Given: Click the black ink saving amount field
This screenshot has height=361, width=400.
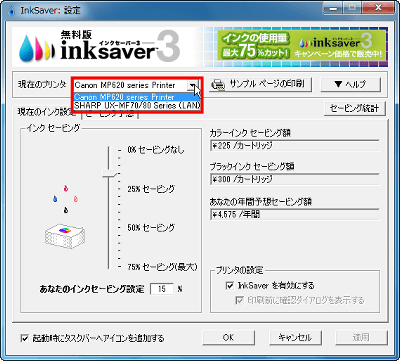Looking at the screenshot, I should (295, 179).
